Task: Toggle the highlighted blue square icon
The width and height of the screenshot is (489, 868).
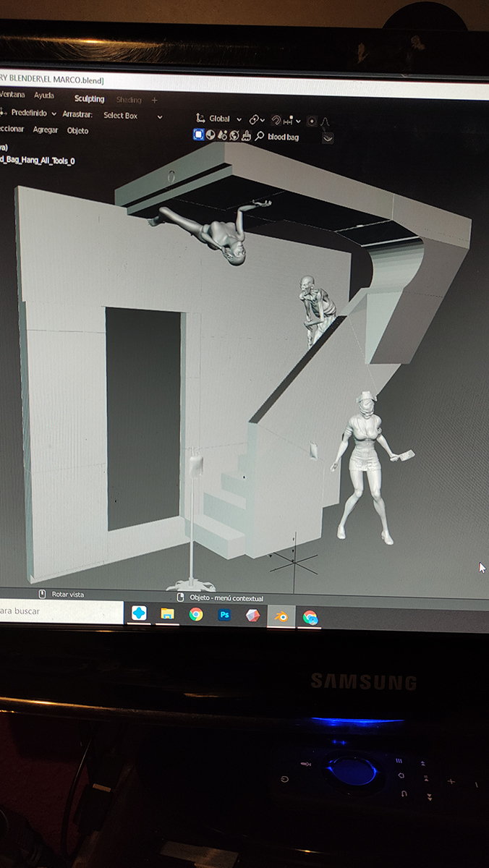Action: tap(198, 135)
